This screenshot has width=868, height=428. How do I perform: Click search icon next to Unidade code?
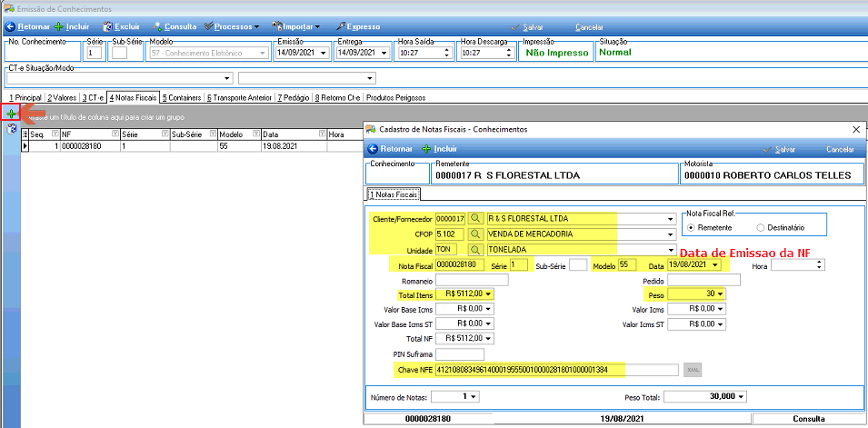click(475, 249)
